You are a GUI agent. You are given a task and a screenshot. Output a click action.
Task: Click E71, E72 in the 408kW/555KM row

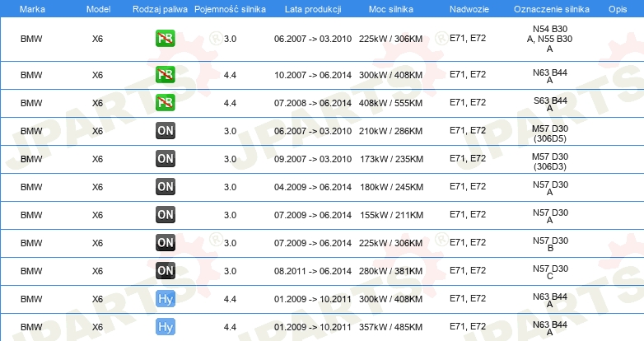(x=468, y=102)
